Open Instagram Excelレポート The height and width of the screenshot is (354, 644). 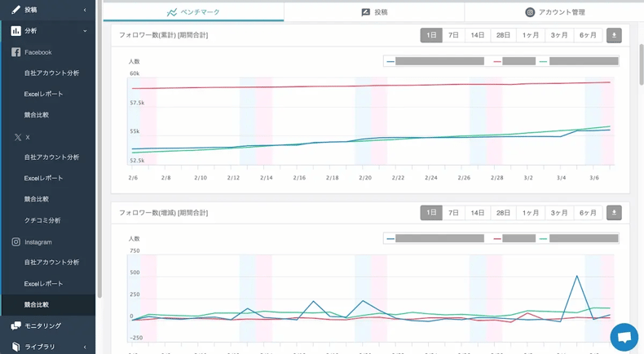click(x=43, y=284)
